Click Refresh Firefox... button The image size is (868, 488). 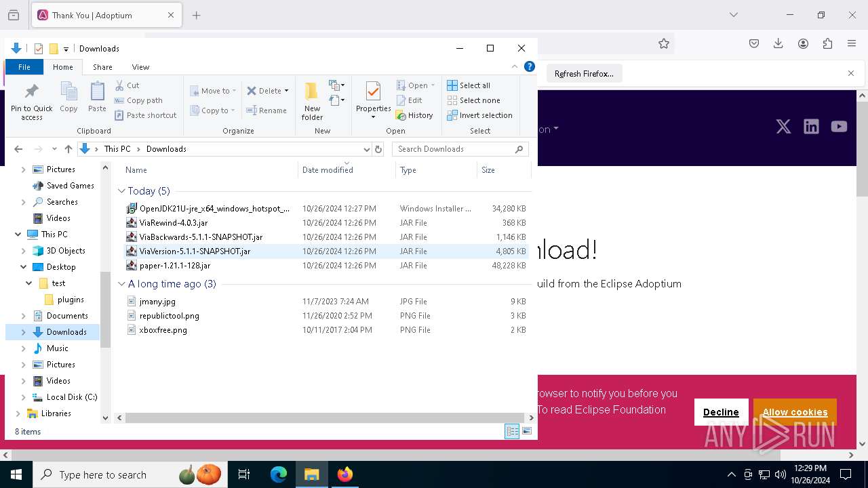pos(584,73)
